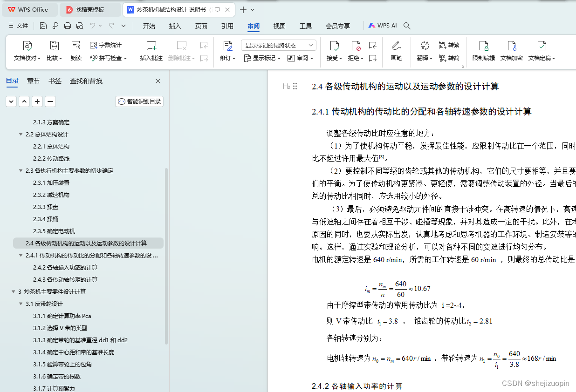Select outline item 3.1.2 选择 V 带的类型

(x=60, y=328)
